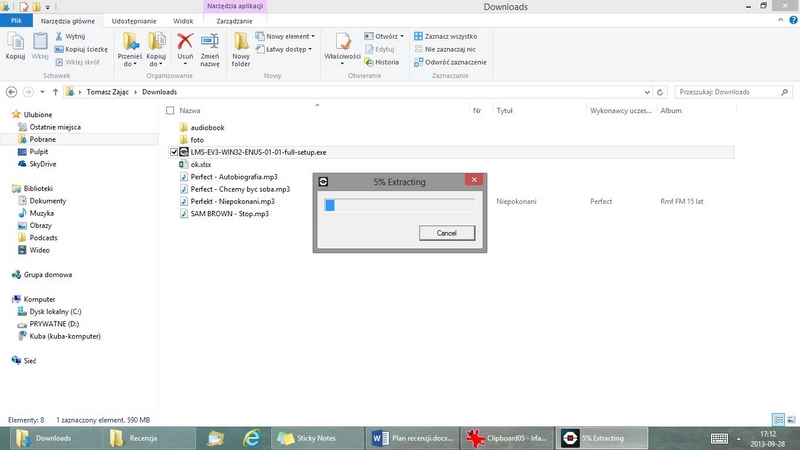Collapse the ribbon with chevron
The image size is (800, 450).
click(x=781, y=20)
